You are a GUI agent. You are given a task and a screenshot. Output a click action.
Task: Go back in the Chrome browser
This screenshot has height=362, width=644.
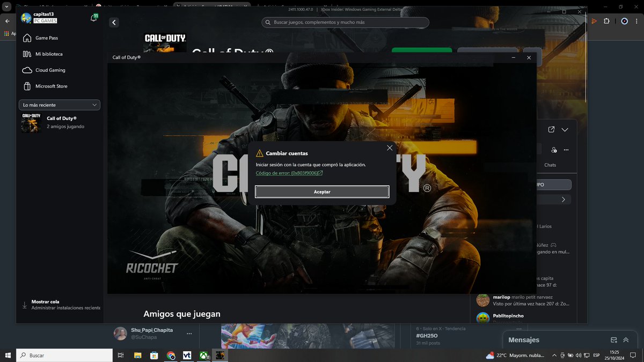click(x=7, y=21)
